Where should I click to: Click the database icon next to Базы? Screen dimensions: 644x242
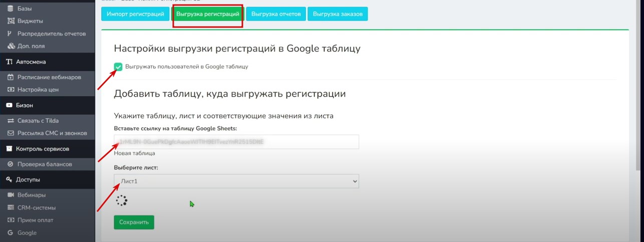click(11, 9)
